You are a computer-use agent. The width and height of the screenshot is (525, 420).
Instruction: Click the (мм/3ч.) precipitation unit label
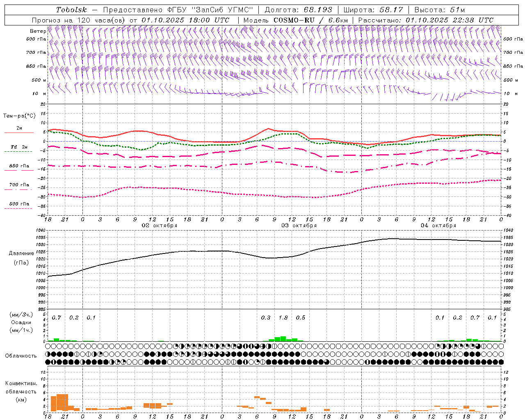click(x=21, y=315)
